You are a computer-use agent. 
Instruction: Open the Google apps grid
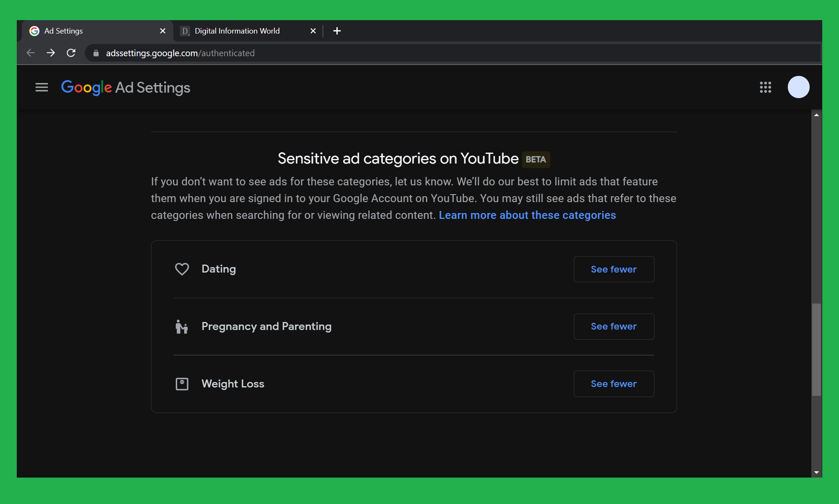(765, 87)
